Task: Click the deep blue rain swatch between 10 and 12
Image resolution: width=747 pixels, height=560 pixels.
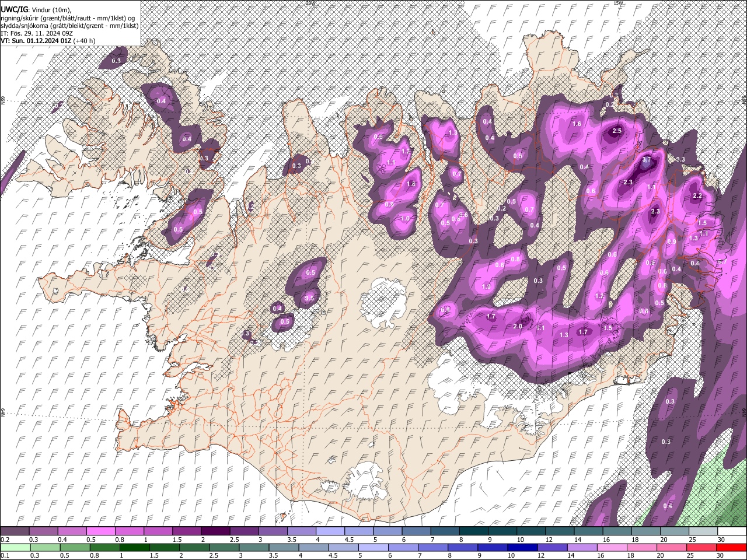Action: [522, 547]
